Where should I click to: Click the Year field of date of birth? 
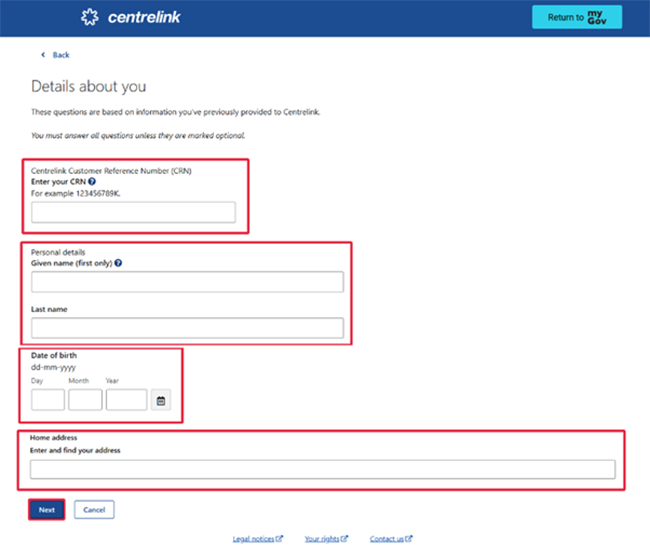point(126,400)
